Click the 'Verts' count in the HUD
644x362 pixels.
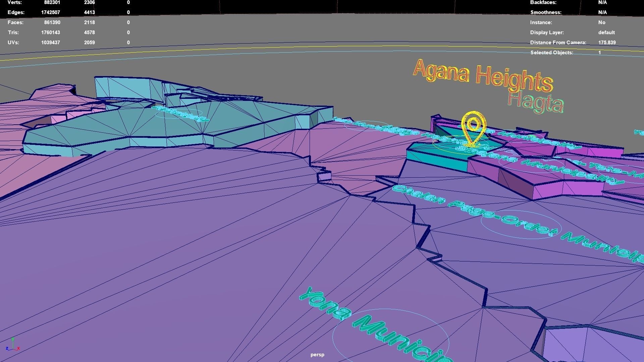(52, 2)
